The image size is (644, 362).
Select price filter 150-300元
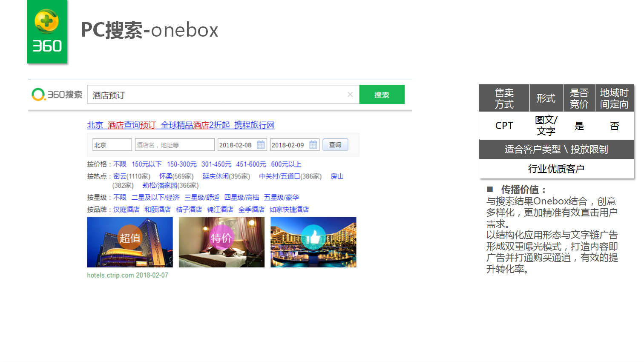[x=182, y=164]
